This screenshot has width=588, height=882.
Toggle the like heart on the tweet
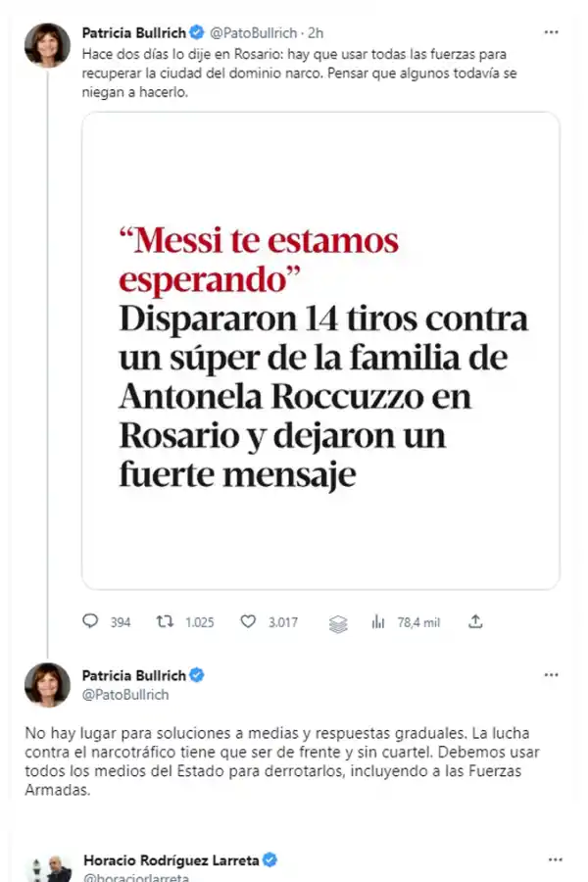248,621
